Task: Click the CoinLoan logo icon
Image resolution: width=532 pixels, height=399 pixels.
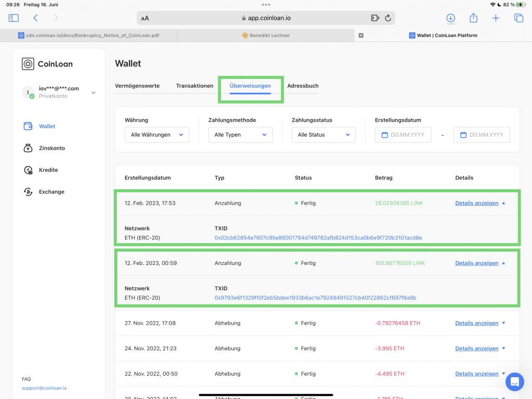Action: [x=28, y=64]
